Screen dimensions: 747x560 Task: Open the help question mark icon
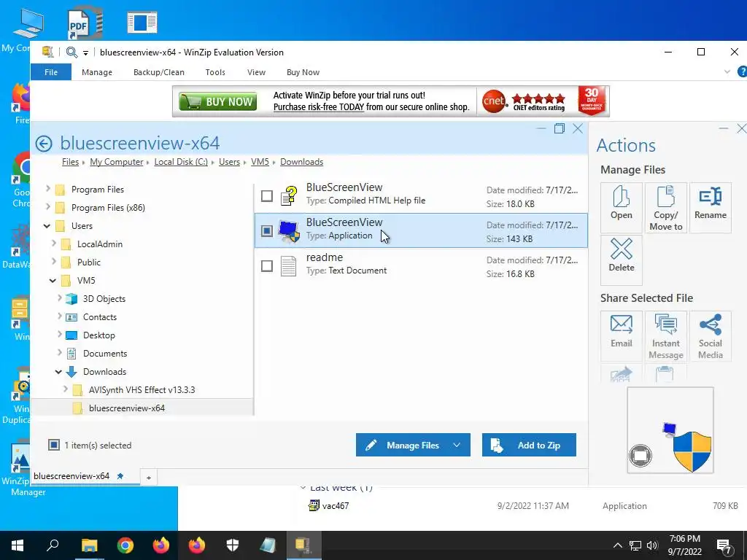[x=742, y=72]
